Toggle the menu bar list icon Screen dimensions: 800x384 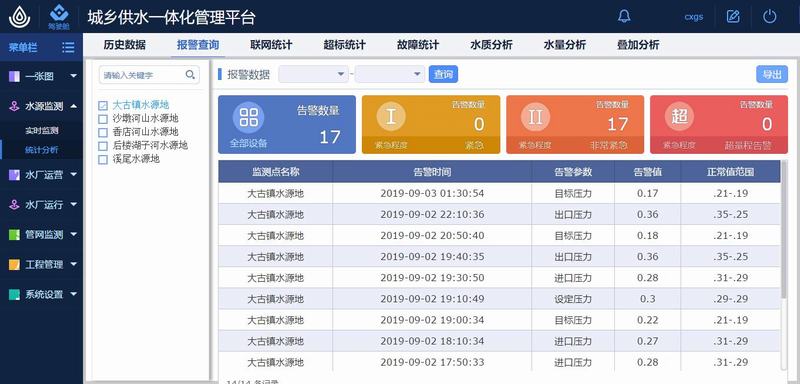68,47
